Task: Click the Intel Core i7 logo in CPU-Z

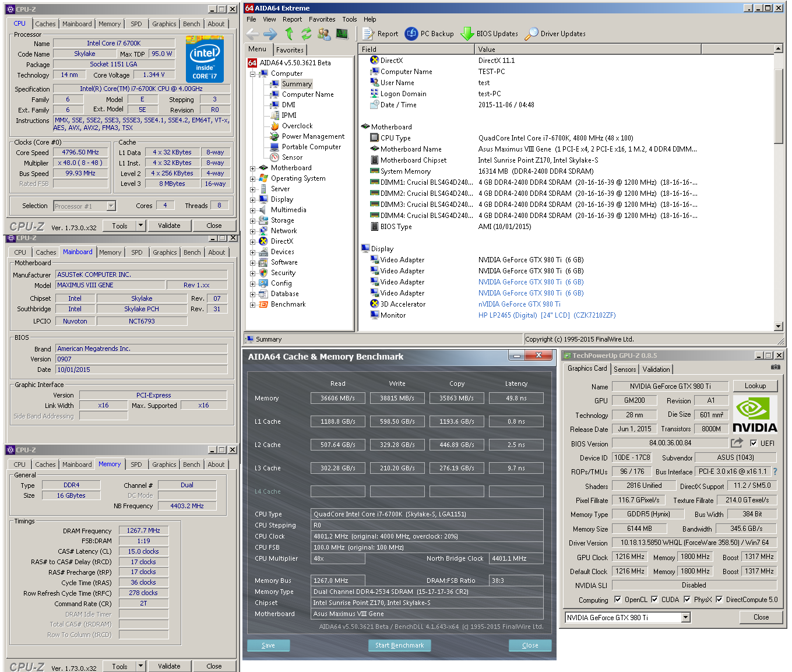Action: tap(205, 59)
